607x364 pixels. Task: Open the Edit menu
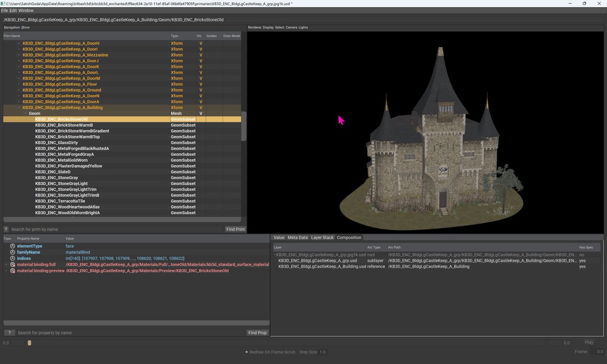[14, 11]
